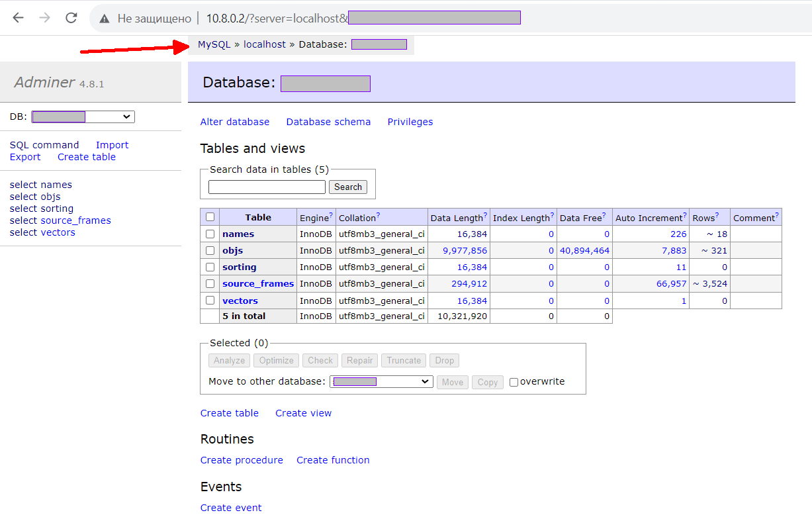The height and width of the screenshot is (519, 812).
Task: Click MySQL in the breadcrumb
Action: (x=214, y=44)
